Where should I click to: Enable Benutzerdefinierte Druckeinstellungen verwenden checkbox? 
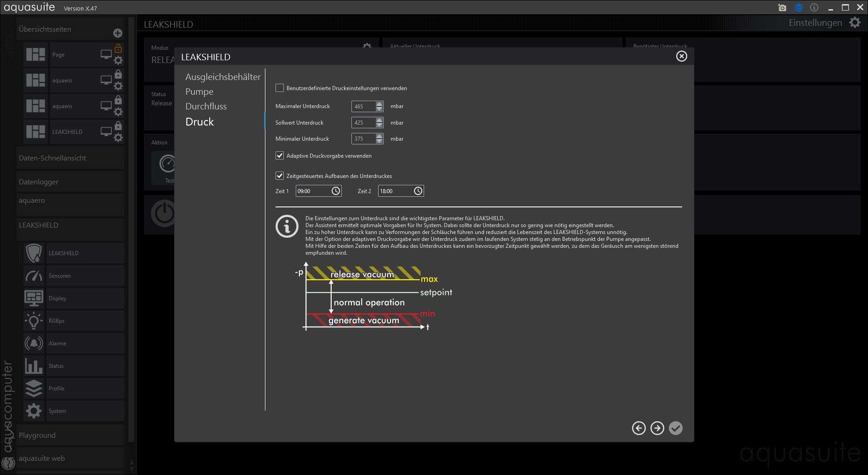tap(280, 88)
